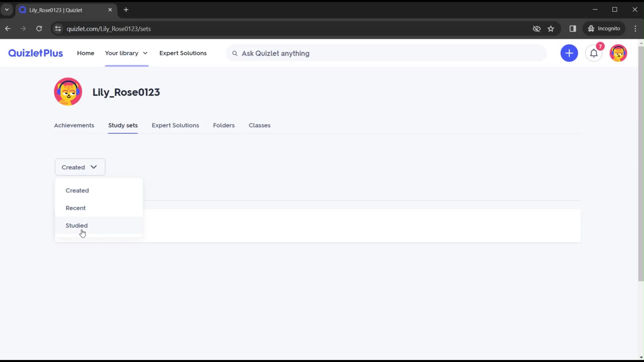The image size is (644, 362).
Task: Select the Studied sort option
Action: point(76,226)
